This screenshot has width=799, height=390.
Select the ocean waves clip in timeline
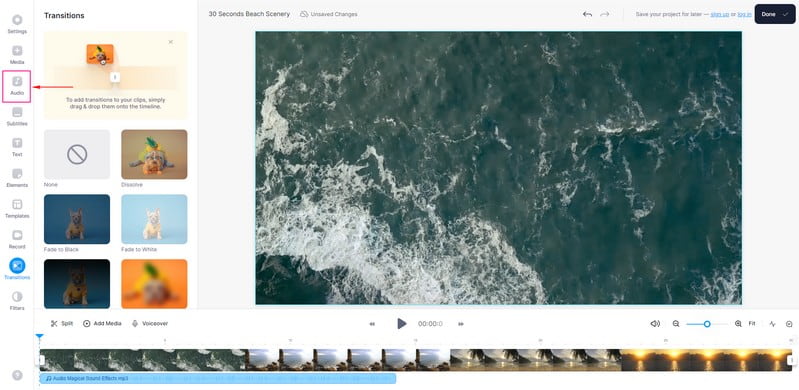click(144, 359)
